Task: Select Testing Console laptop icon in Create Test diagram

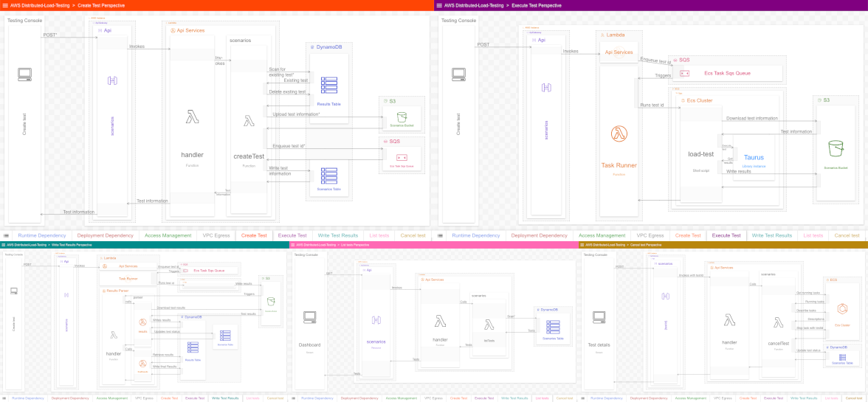Action: (25, 74)
